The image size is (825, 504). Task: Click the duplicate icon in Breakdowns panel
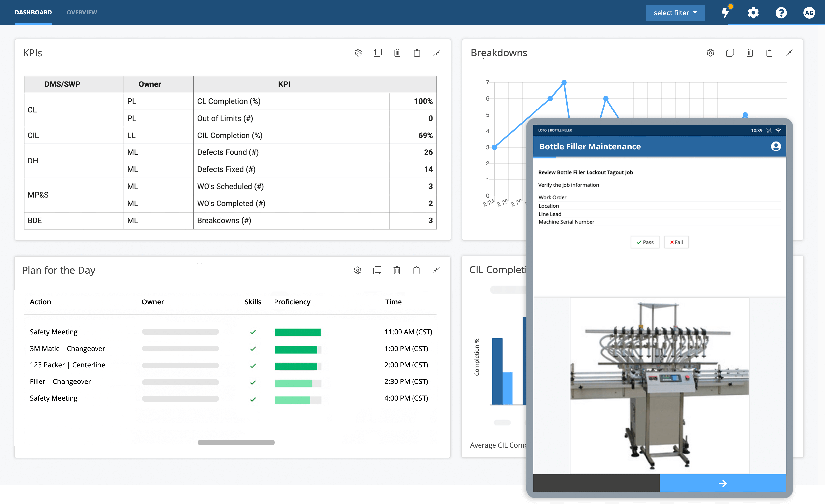[730, 53]
